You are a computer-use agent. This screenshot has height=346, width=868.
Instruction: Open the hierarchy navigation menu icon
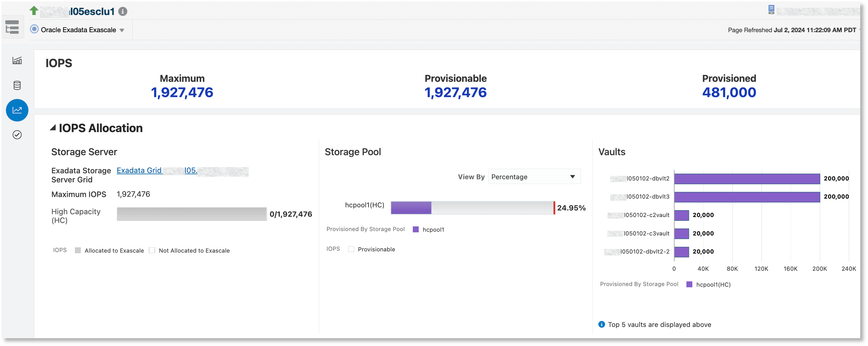tap(12, 27)
